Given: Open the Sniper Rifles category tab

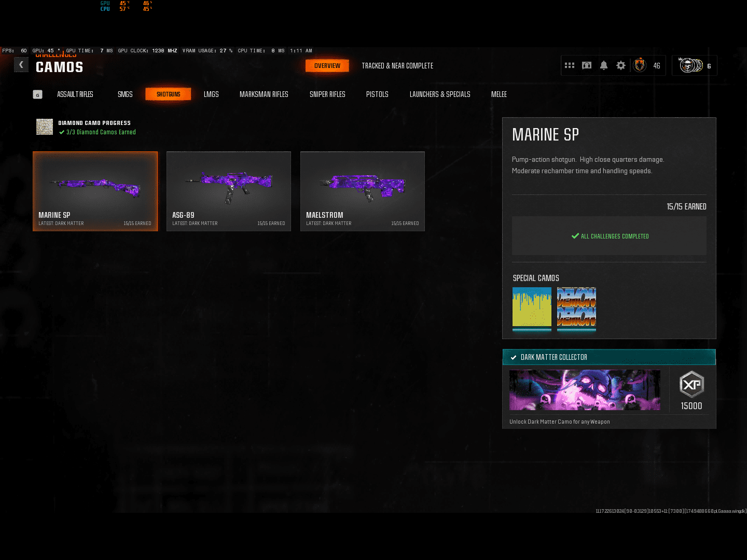Looking at the screenshot, I should point(327,94).
